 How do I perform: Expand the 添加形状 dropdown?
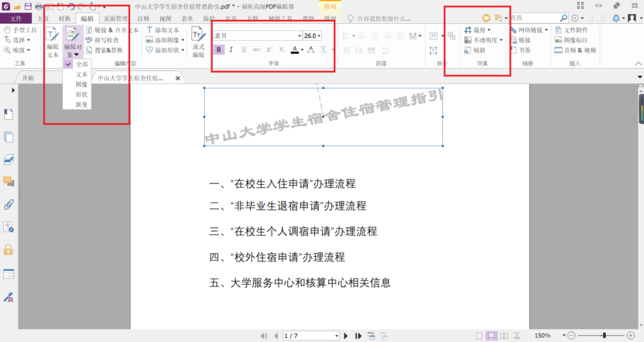point(183,50)
